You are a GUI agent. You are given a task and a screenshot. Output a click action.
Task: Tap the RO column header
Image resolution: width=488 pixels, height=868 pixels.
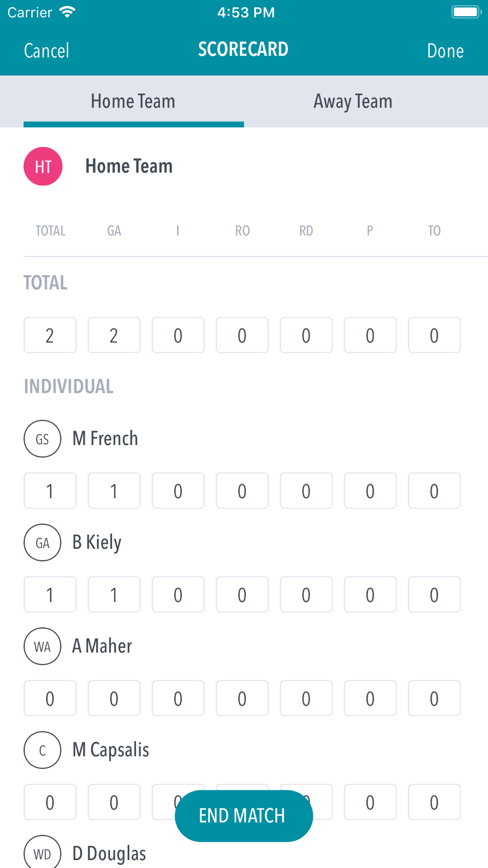[242, 230]
